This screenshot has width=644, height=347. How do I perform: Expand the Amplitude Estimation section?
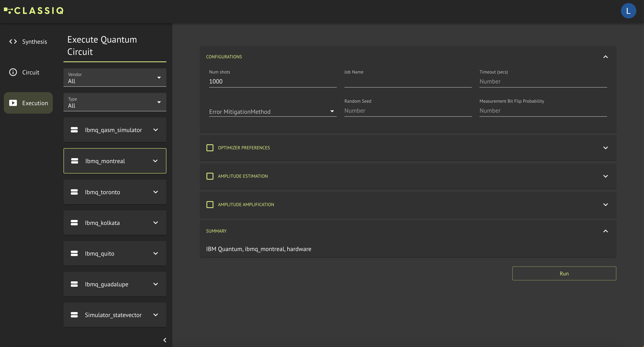(605, 176)
